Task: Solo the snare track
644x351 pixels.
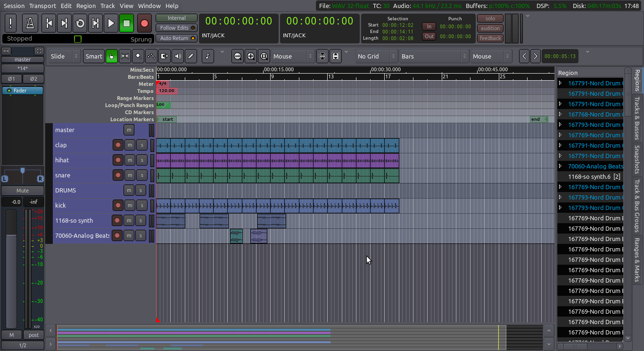Action: (x=141, y=175)
